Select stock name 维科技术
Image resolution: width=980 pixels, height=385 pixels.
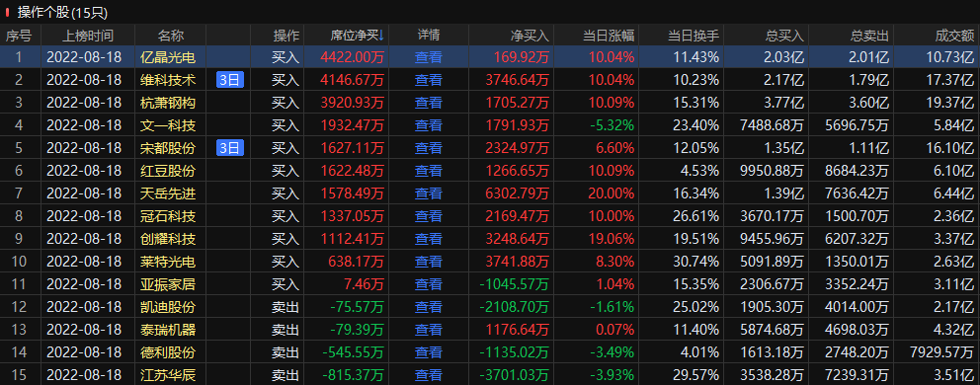coord(168,80)
